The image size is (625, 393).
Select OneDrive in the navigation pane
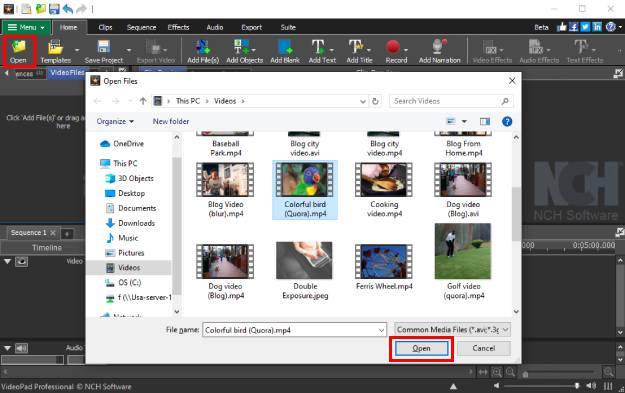(x=128, y=144)
